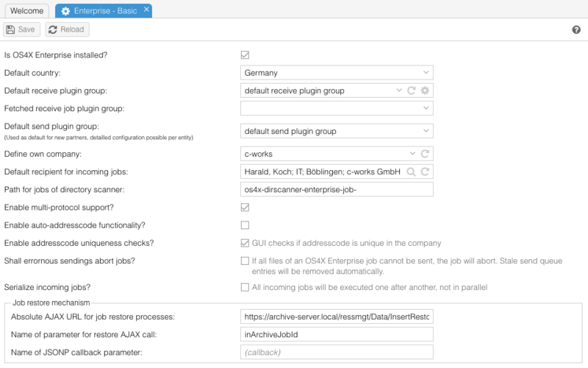Click the Reload button in toolbar
The height and width of the screenshot is (368, 588).
pyautogui.click(x=66, y=29)
